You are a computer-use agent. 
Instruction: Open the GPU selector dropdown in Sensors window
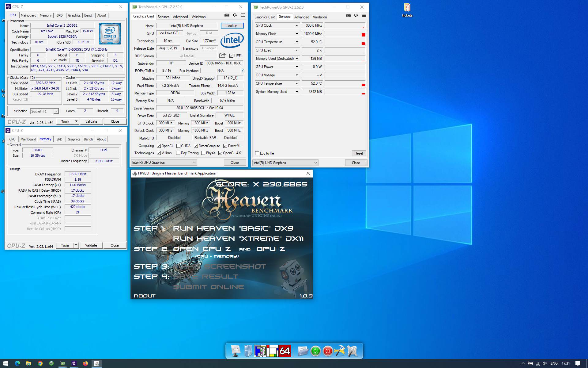(285, 163)
